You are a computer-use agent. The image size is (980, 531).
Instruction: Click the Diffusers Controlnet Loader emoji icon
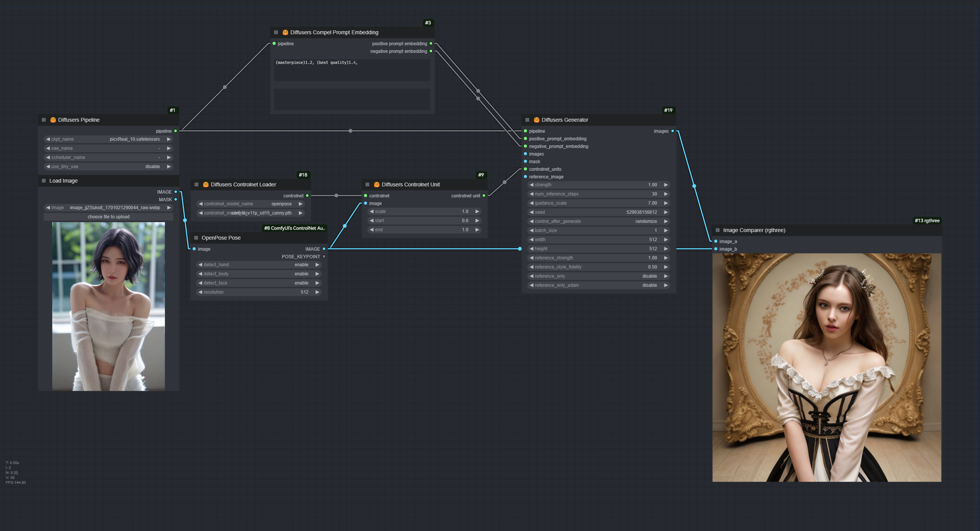206,184
